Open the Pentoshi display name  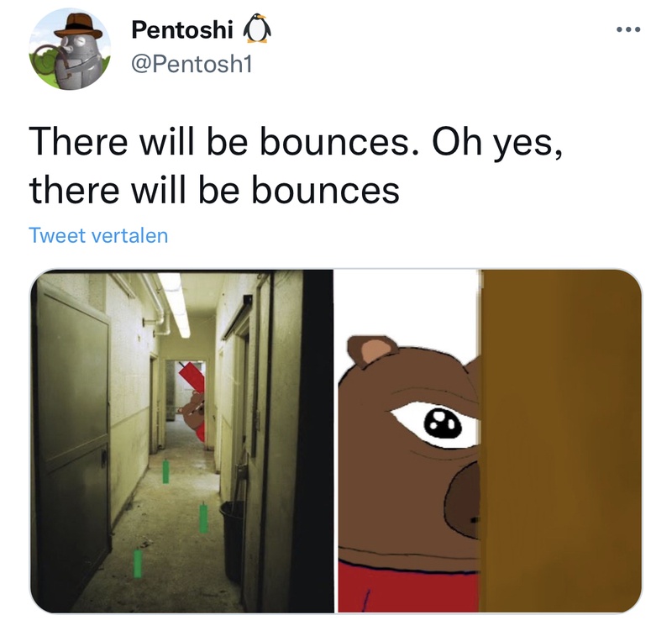coord(182,29)
